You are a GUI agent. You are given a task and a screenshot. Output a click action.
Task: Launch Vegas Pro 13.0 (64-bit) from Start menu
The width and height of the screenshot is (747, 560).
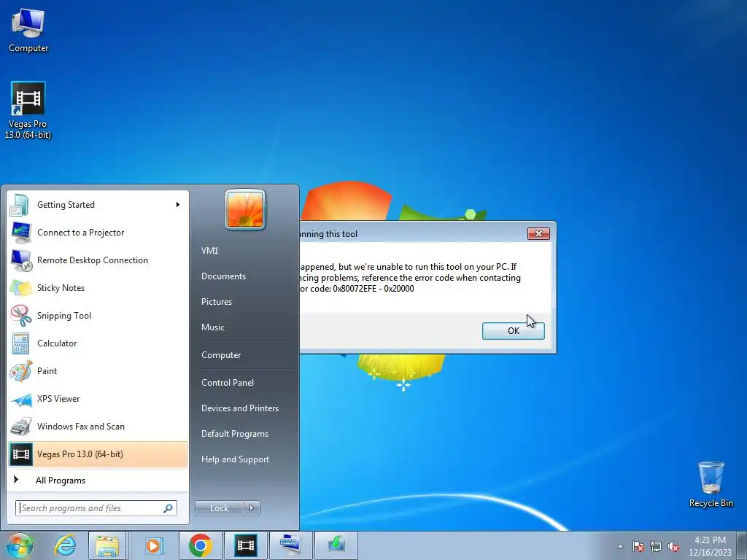[98, 454]
